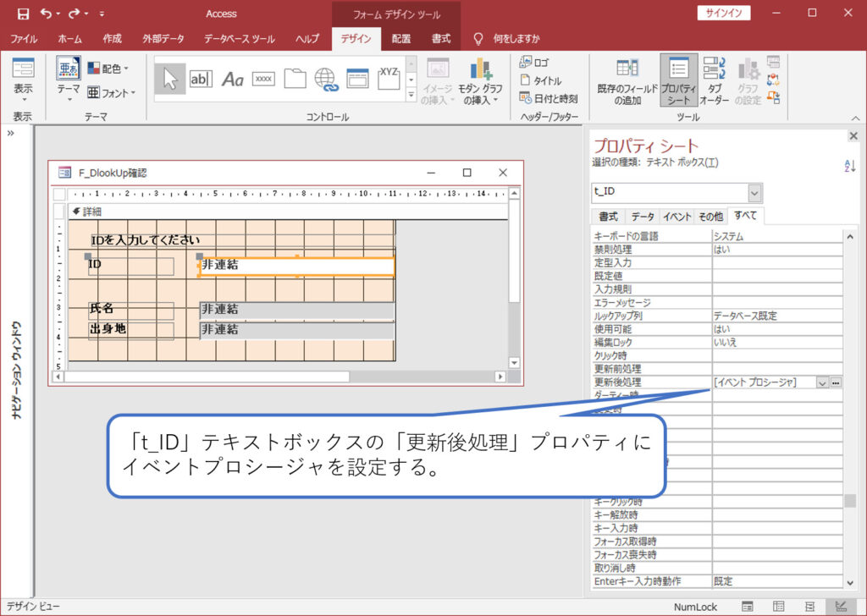This screenshot has width=867, height=616.
Task: Switch to the 配置 arrange tab
Action: coord(400,39)
